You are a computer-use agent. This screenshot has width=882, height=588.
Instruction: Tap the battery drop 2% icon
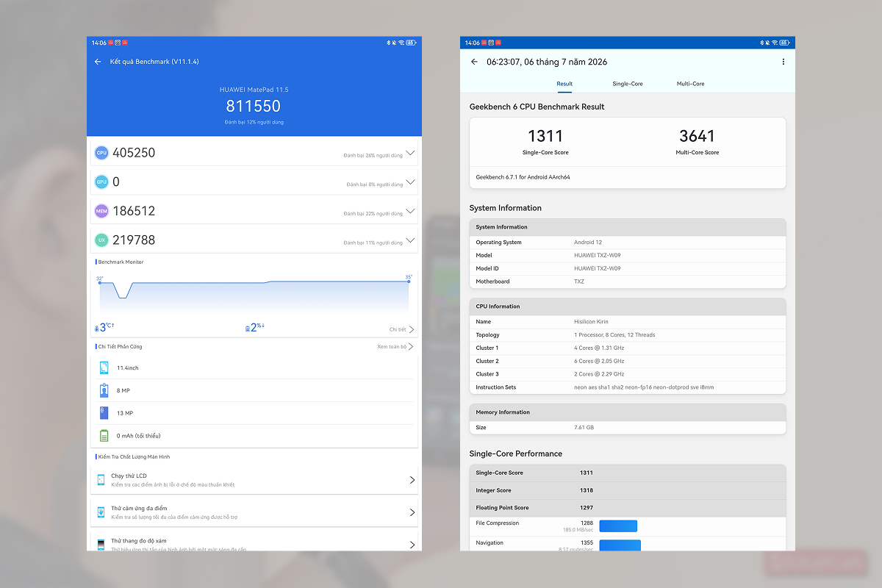tap(248, 329)
